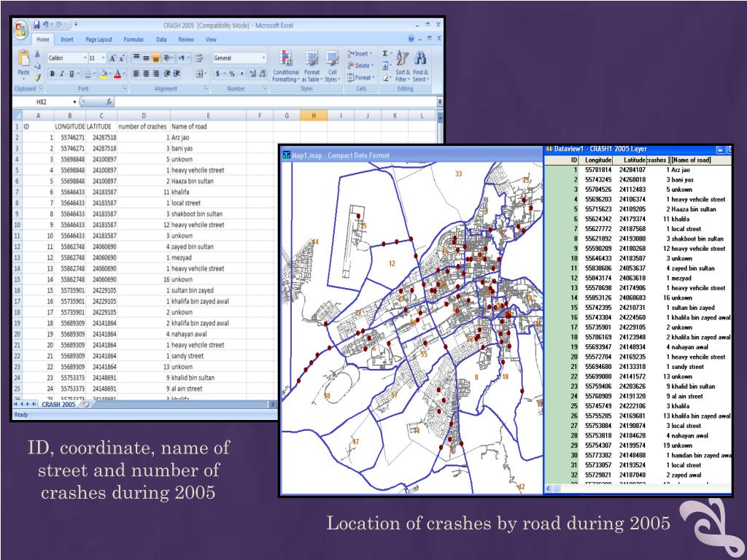The width and height of the screenshot is (747, 560).
Task: Align text right in Alignment group
Action: (156, 74)
